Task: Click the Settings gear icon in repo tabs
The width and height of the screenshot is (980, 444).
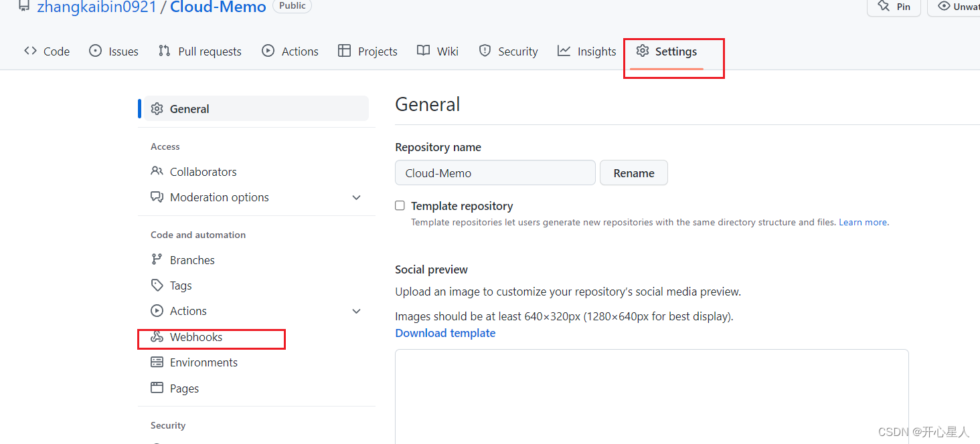Action: click(x=643, y=51)
